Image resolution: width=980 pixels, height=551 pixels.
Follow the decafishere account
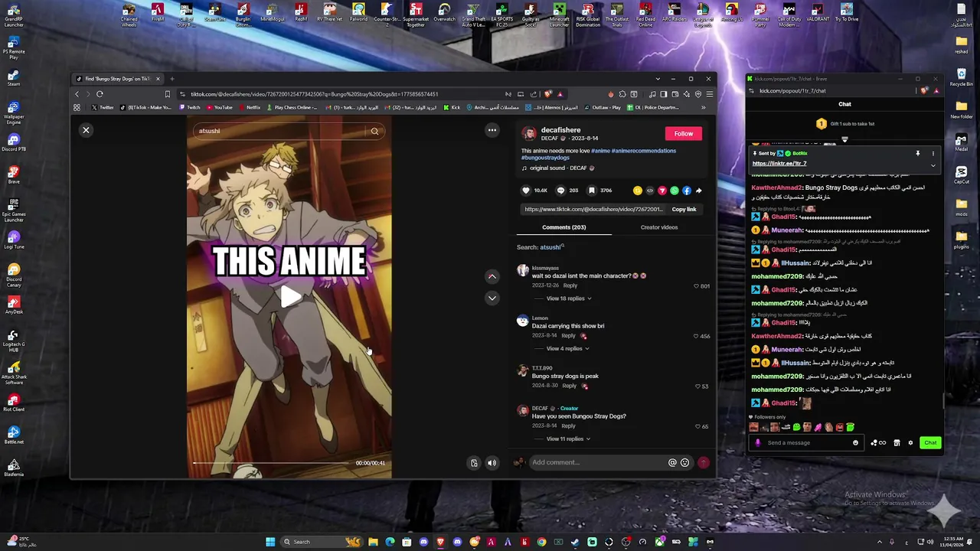(x=684, y=133)
